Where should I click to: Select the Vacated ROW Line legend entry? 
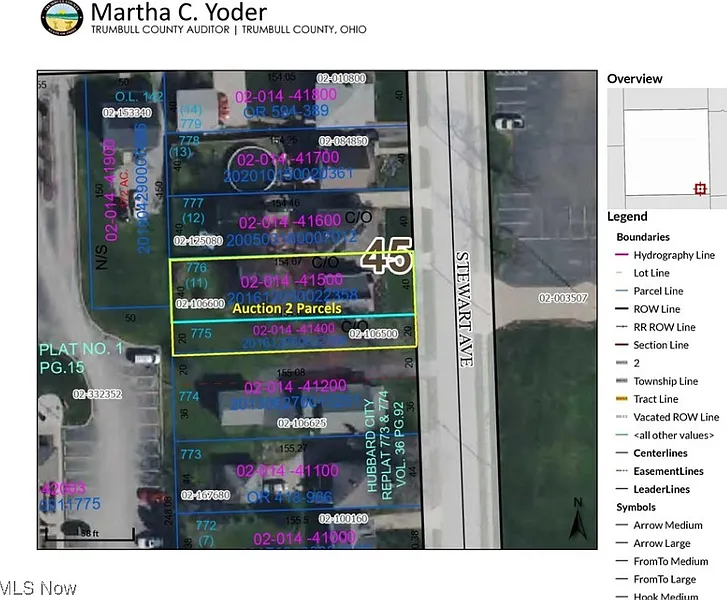coord(676,417)
